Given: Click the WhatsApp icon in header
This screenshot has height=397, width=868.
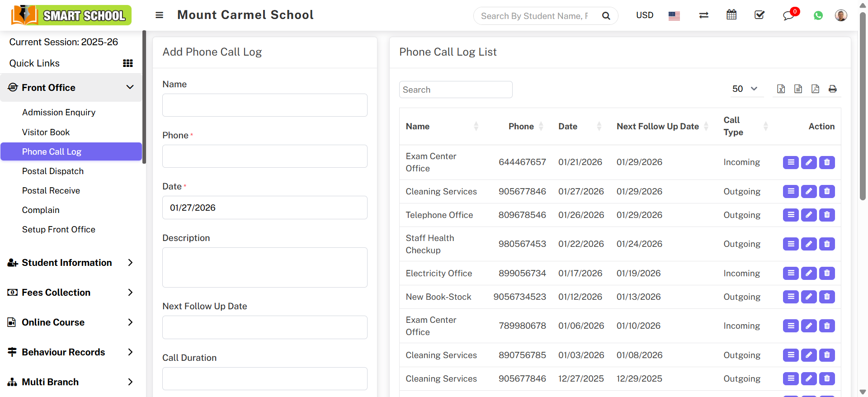Looking at the screenshot, I should pyautogui.click(x=818, y=15).
